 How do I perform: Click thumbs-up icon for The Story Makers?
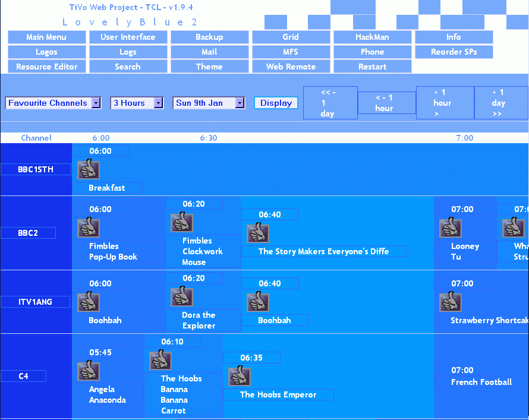258,233
